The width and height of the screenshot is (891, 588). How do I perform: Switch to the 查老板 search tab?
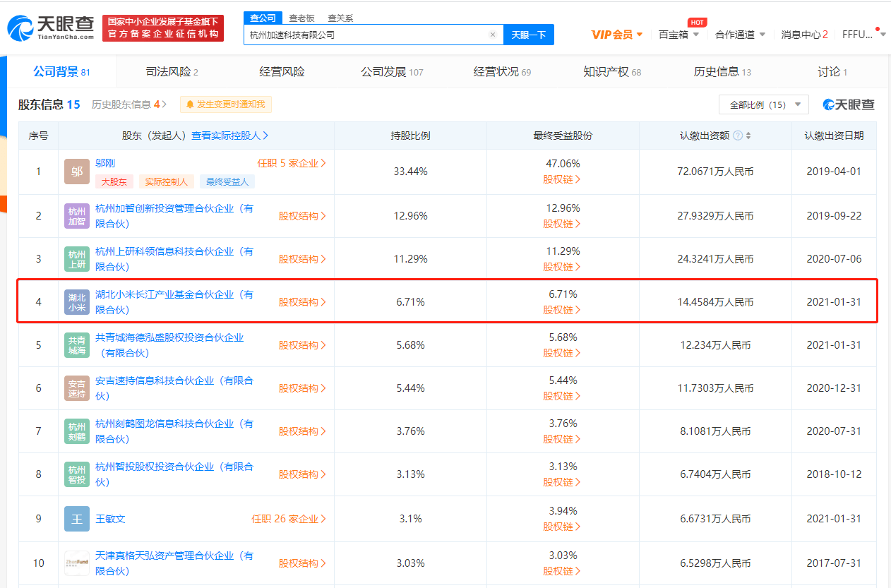[x=300, y=17]
